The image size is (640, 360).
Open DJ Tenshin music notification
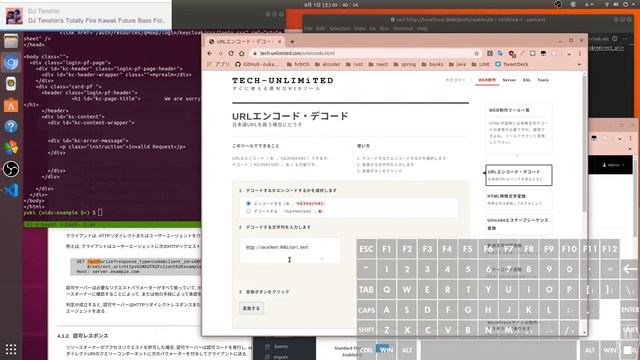coord(86,16)
